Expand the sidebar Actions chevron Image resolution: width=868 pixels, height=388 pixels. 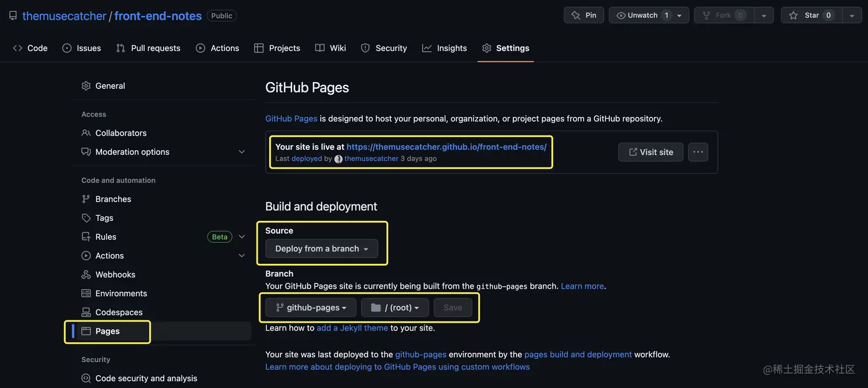point(242,256)
